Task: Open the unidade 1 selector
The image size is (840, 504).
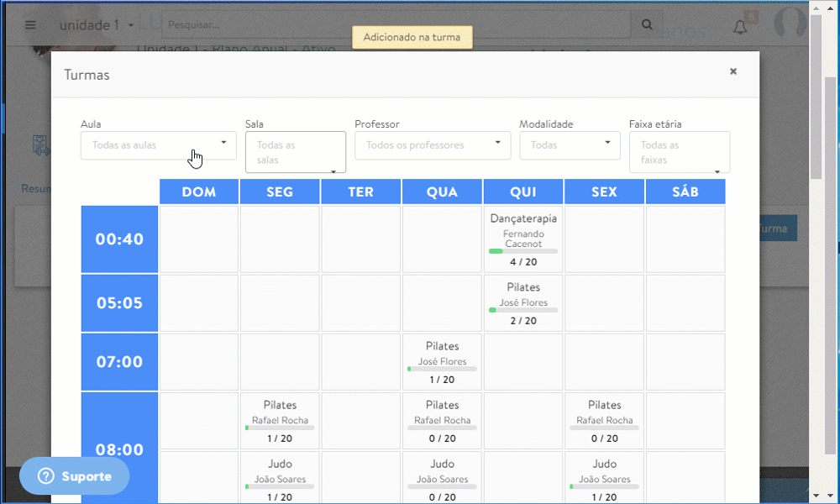Action: [x=97, y=25]
